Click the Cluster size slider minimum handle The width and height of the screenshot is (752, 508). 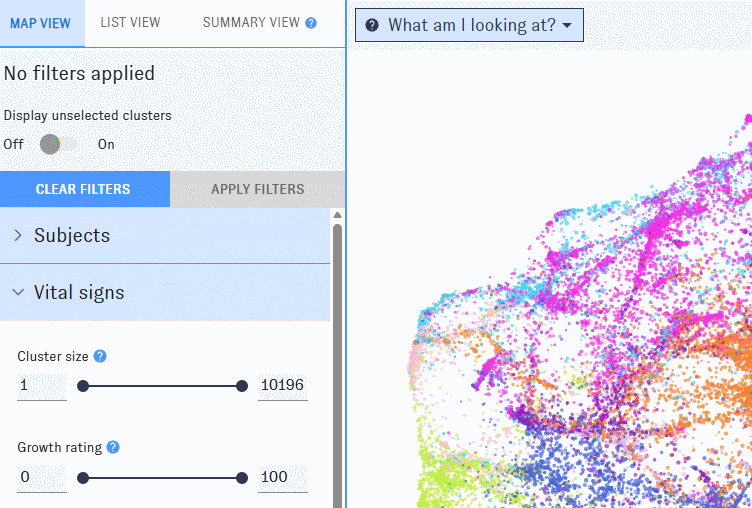pyautogui.click(x=83, y=386)
